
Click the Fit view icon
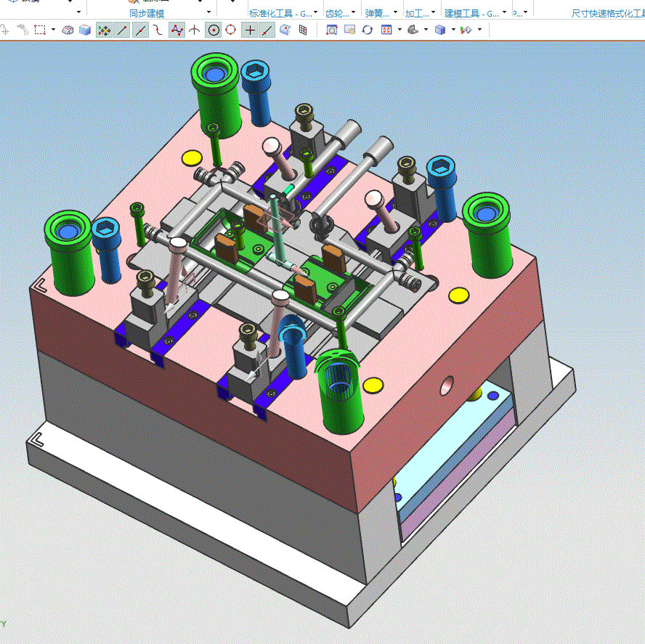pyautogui.click(x=386, y=30)
